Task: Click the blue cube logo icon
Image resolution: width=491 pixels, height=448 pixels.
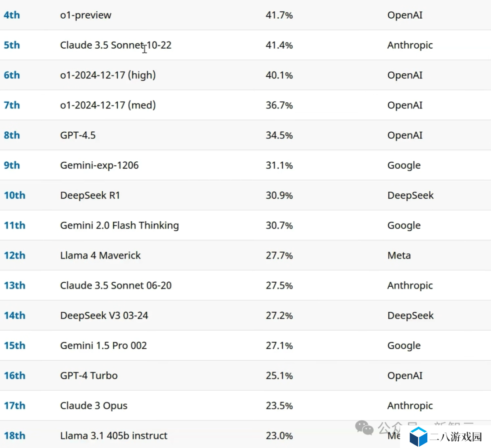Action: click(418, 437)
